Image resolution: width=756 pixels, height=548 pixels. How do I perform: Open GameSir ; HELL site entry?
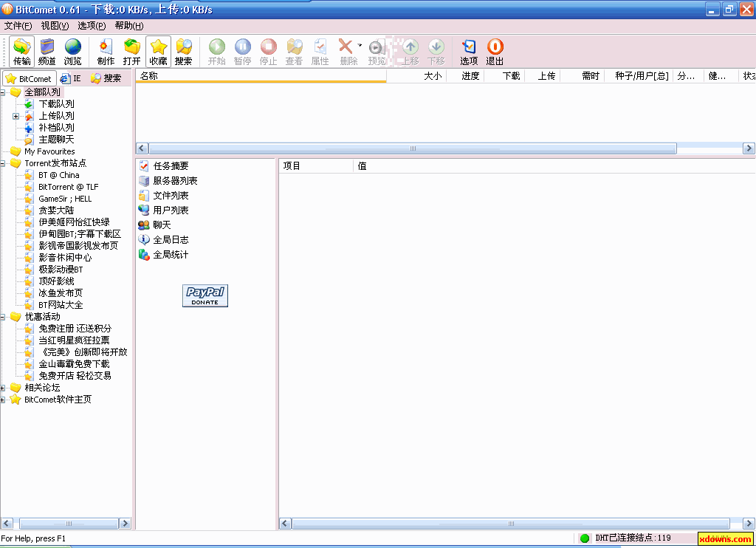point(65,199)
